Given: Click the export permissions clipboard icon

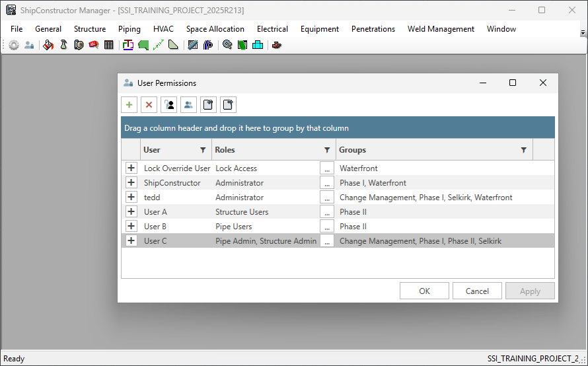Looking at the screenshot, I should pos(228,104).
